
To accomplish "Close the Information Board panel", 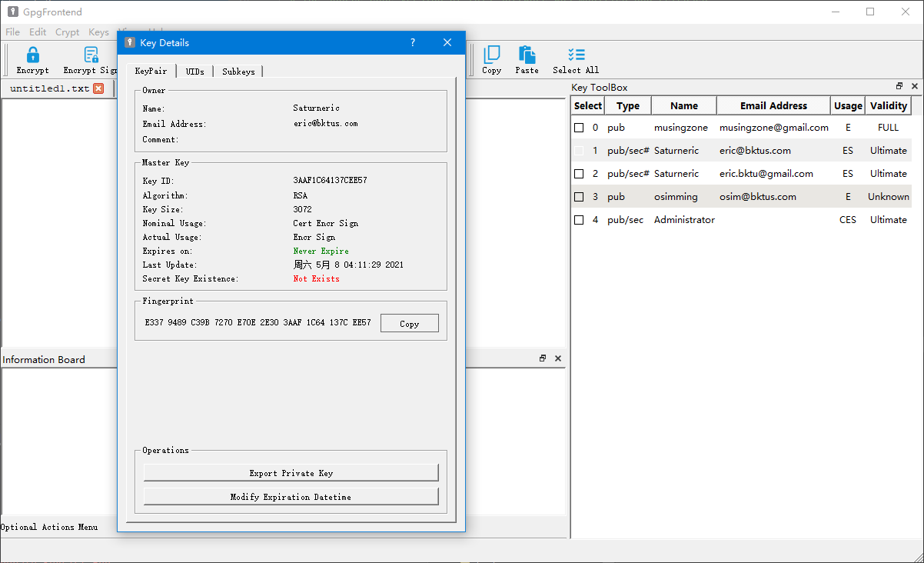I will (x=558, y=358).
